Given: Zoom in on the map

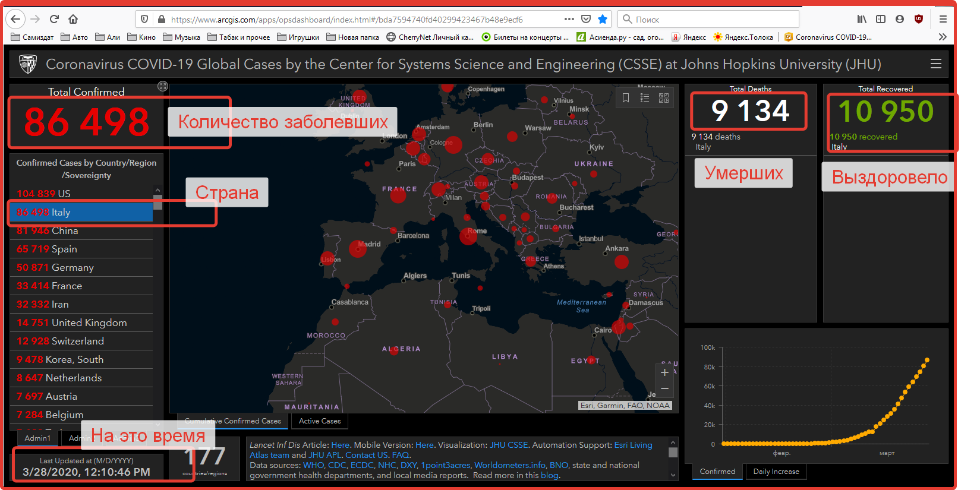Looking at the screenshot, I should [664, 372].
